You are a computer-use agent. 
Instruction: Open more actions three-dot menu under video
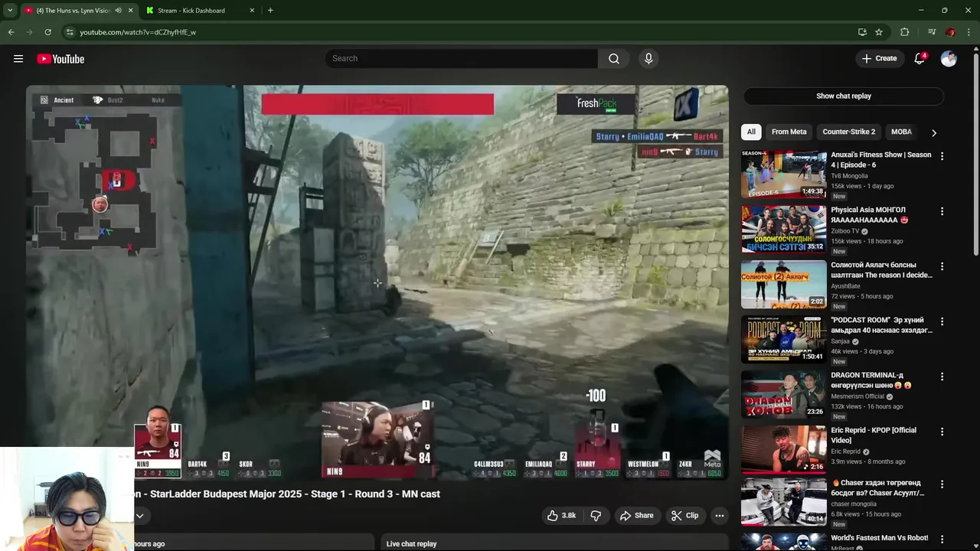coord(719,516)
